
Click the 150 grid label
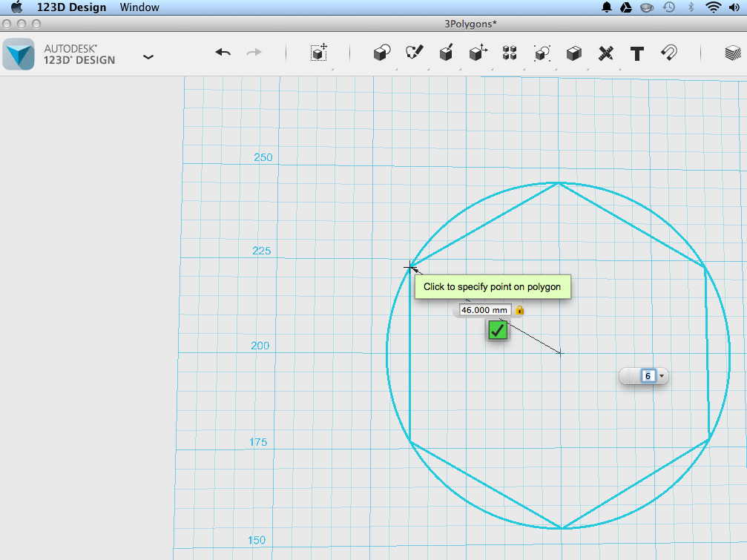(257, 540)
